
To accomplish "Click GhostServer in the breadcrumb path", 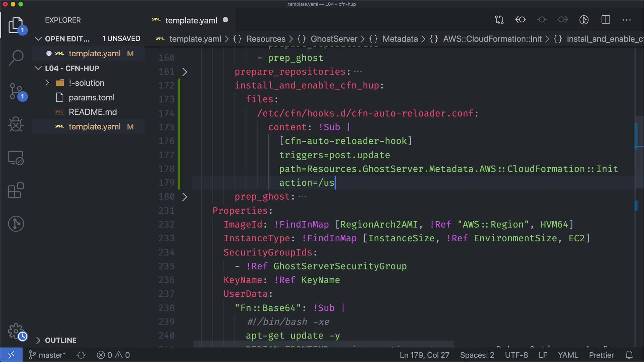I will pos(333,39).
